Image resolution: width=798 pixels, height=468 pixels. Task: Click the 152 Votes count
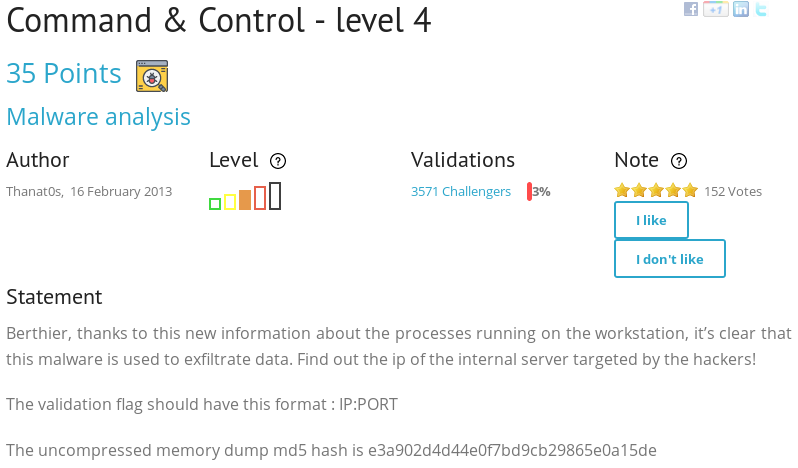click(733, 191)
